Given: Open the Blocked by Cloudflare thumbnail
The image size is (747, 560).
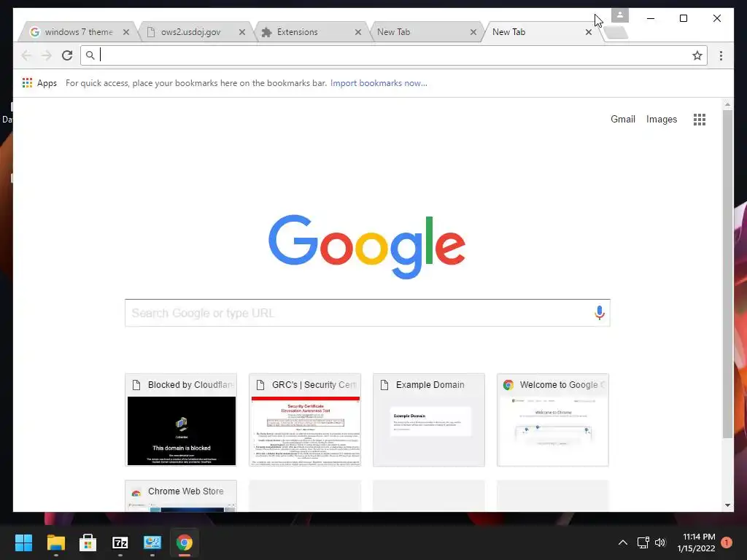Looking at the screenshot, I should pos(181,420).
